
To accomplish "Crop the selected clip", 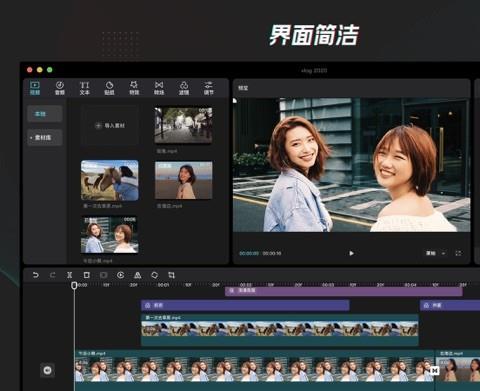I will point(171,275).
